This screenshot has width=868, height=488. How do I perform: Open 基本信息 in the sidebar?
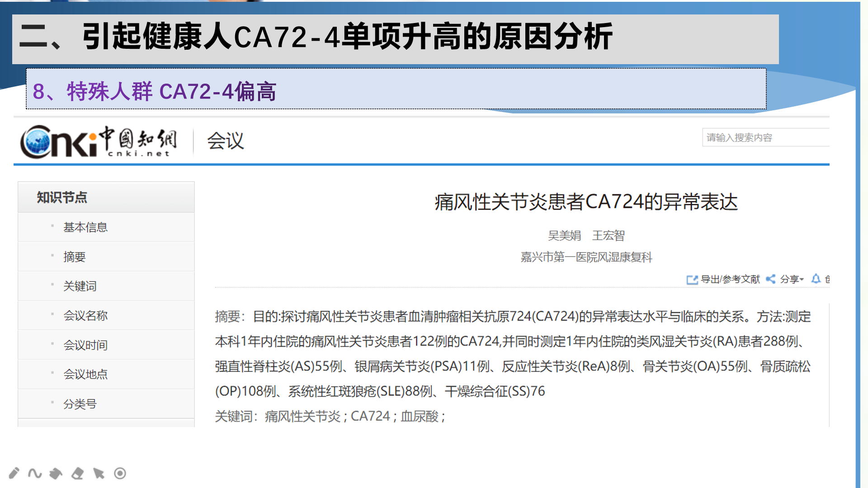(x=86, y=227)
